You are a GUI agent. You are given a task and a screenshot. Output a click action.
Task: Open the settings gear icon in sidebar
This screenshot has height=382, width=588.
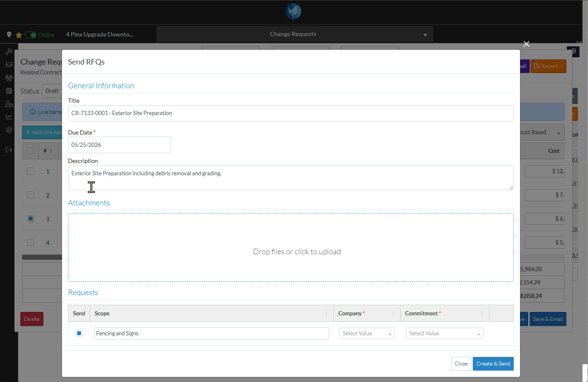[9, 130]
